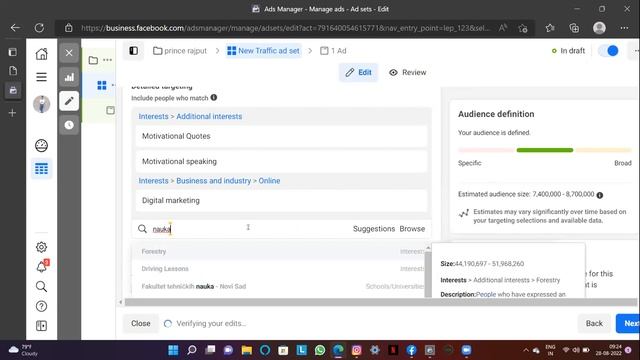Click Browse next to search box
640x360 pixels.
[x=412, y=229]
